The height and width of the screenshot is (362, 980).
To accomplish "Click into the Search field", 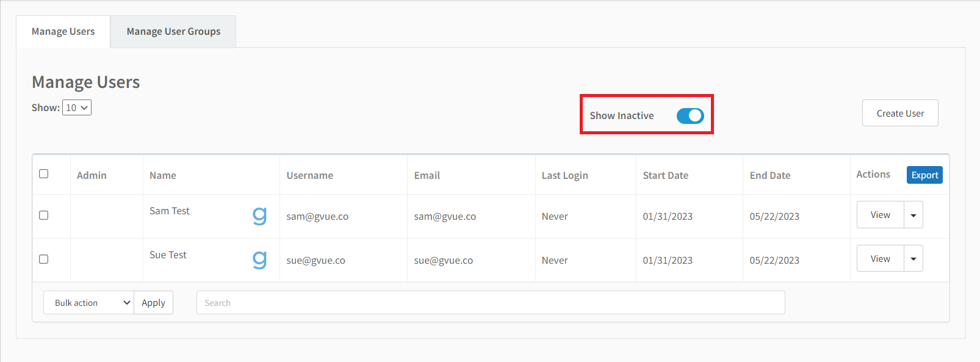I will click(x=491, y=303).
